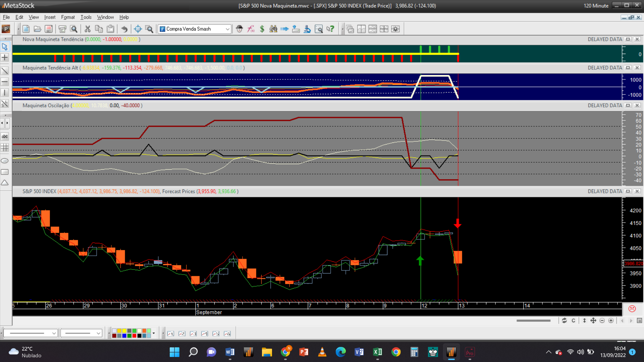Select the ellipse drawing tool in the left sidebar

tap(5, 161)
